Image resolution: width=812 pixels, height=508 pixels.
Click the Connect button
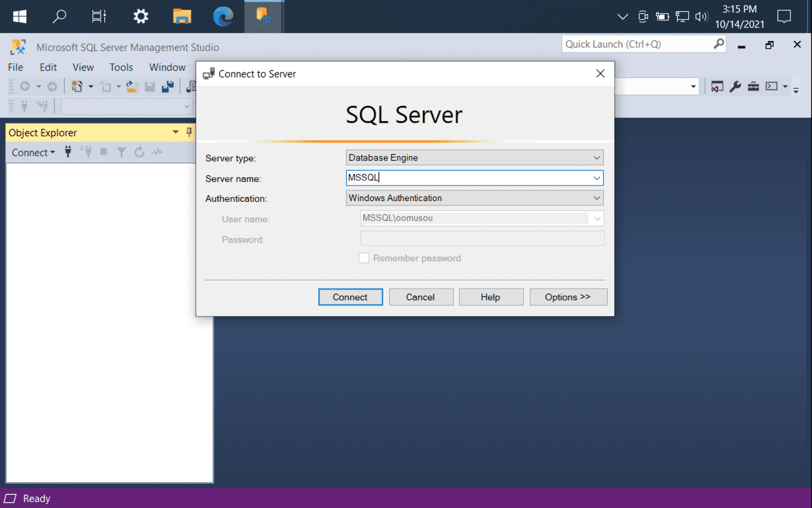point(350,297)
